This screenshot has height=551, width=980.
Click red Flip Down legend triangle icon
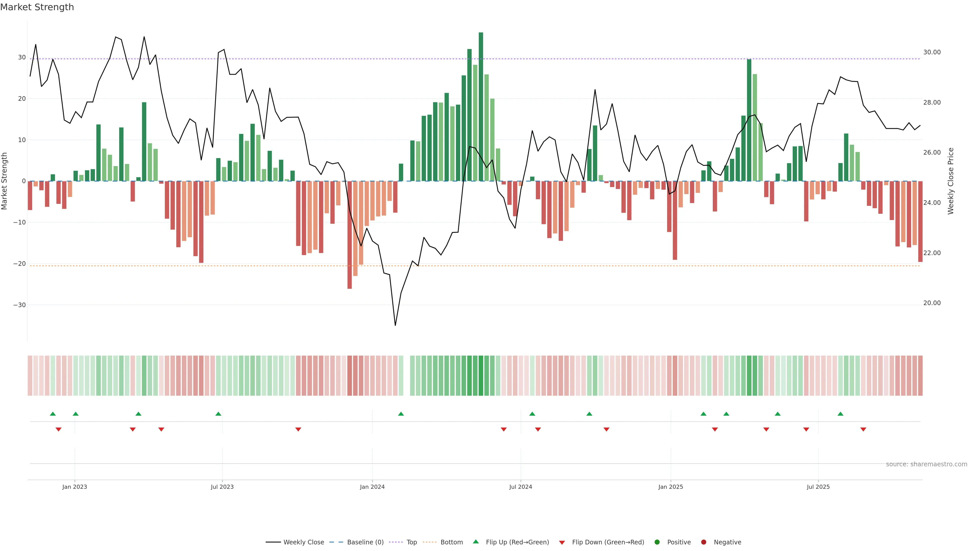pyautogui.click(x=562, y=542)
